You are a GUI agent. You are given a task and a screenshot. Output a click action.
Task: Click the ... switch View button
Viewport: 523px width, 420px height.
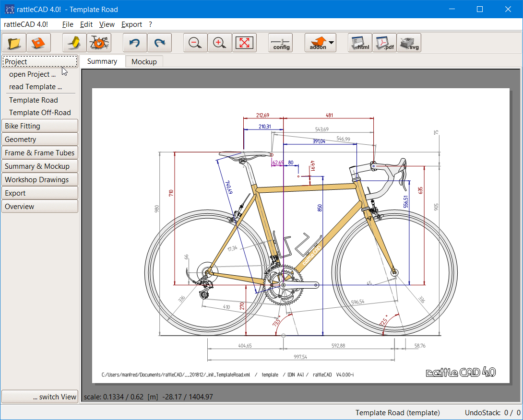coord(40,397)
